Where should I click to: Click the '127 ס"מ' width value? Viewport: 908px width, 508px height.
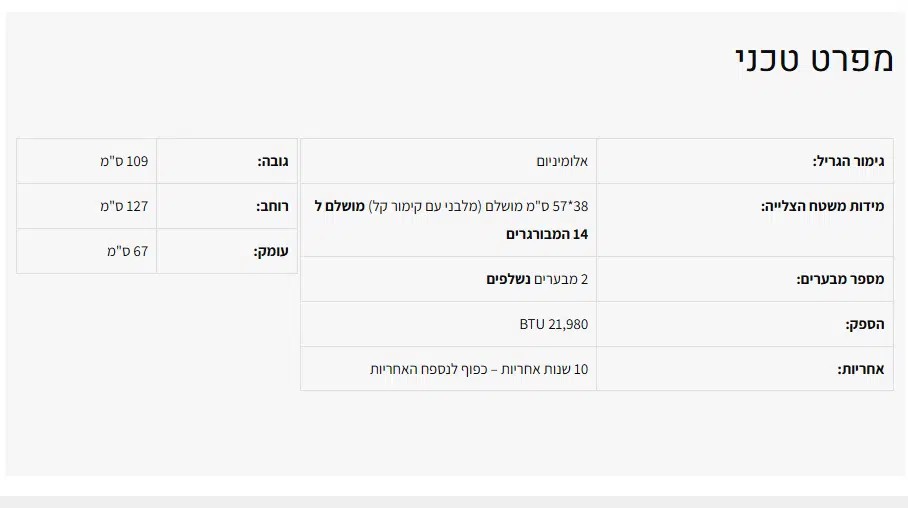[124, 206]
